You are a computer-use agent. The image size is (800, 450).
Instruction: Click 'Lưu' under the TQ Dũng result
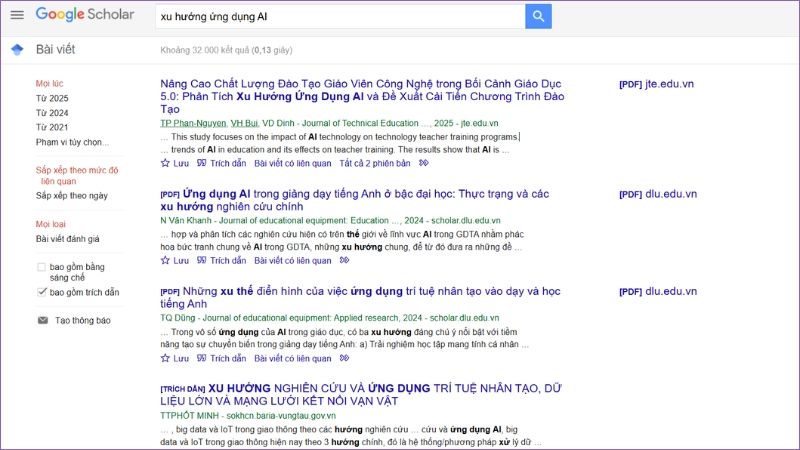click(181, 358)
